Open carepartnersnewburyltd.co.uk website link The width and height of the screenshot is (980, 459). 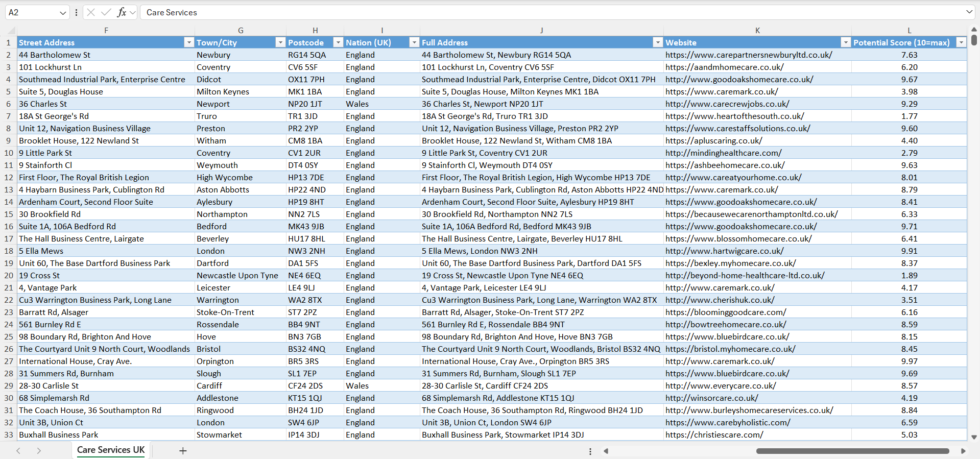749,55
